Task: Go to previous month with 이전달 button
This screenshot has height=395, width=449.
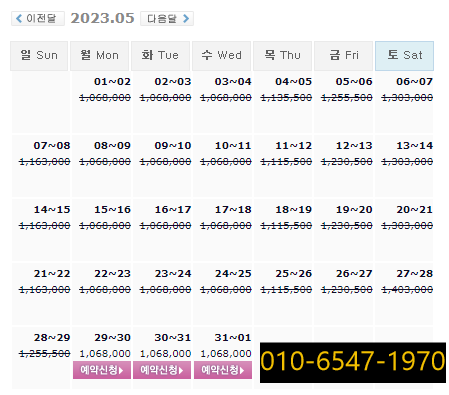Action: [x=38, y=18]
